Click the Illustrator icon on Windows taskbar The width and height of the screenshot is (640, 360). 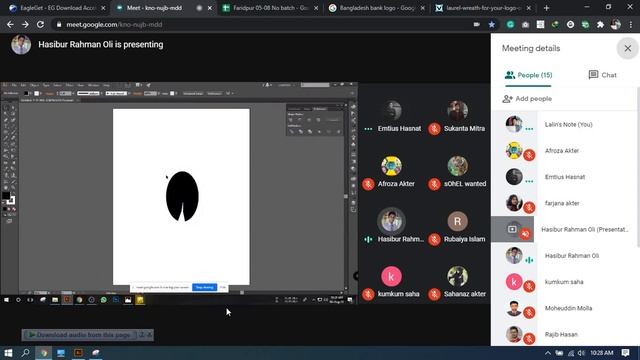coord(78,353)
